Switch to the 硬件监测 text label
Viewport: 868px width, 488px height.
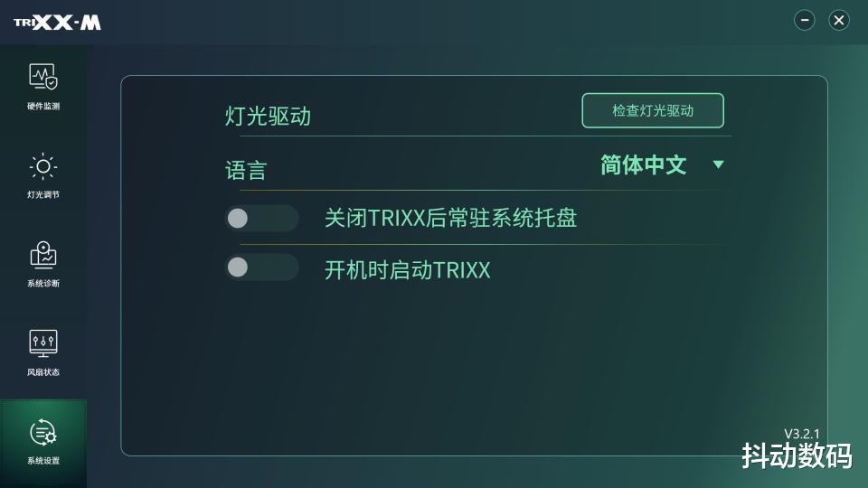(43, 107)
